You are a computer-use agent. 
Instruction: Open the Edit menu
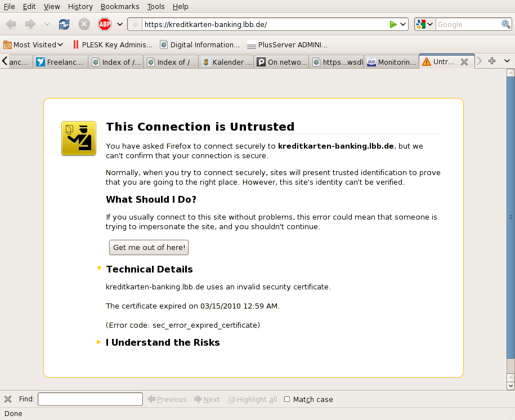click(29, 7)
